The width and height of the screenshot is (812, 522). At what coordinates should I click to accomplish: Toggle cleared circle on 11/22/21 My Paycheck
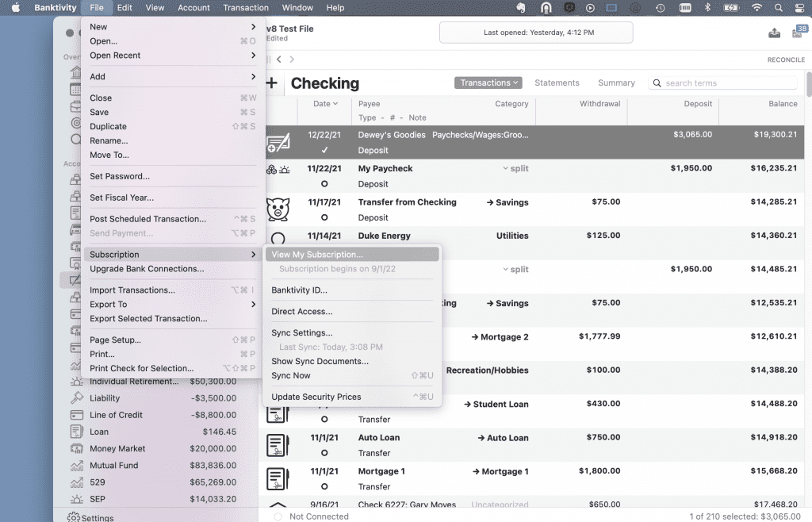point(324,184)
